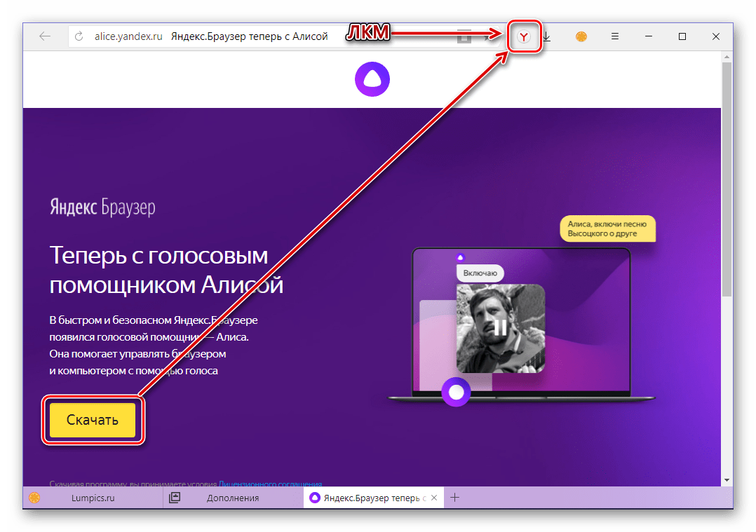Screen dimensions: 756x532
Task: Open the Downloads arrow icon
Action: 546,36
